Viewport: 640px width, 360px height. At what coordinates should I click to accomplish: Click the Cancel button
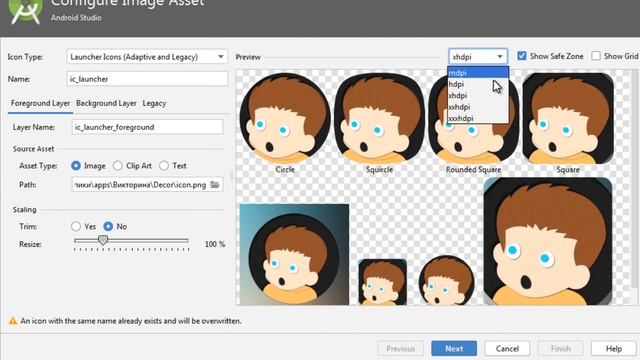pyautogui.click(x=507, y=349)
